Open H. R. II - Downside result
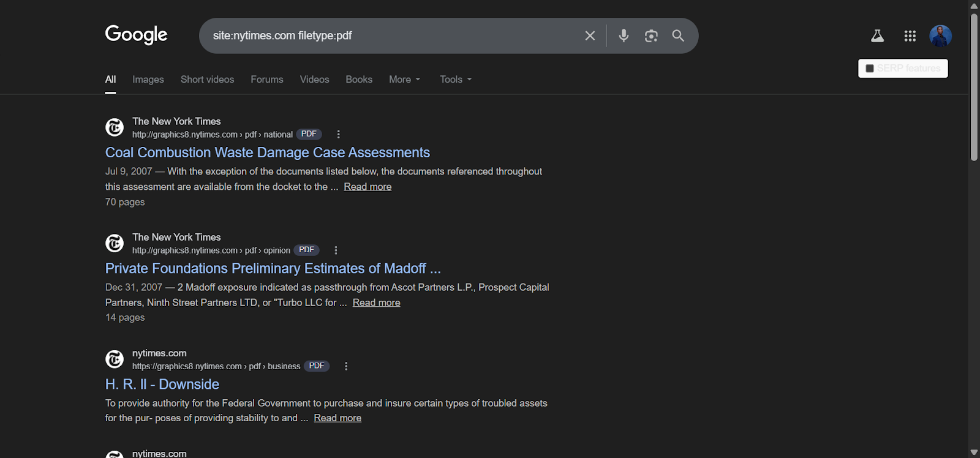The image size is (980, 458). (162, 385)
